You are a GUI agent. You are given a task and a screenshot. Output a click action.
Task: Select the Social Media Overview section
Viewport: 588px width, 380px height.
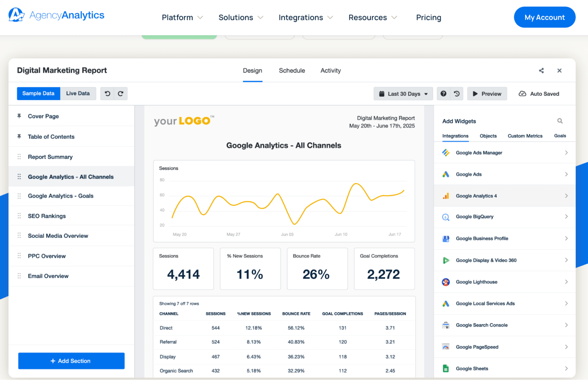(x=71, y=236)
